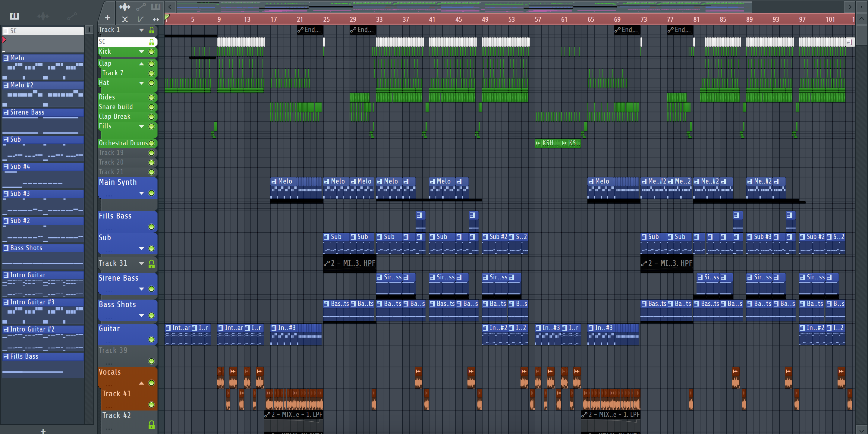Viewport: 868px width, 434px height.
Task: Mute Track 7
Action: [152, 74]
